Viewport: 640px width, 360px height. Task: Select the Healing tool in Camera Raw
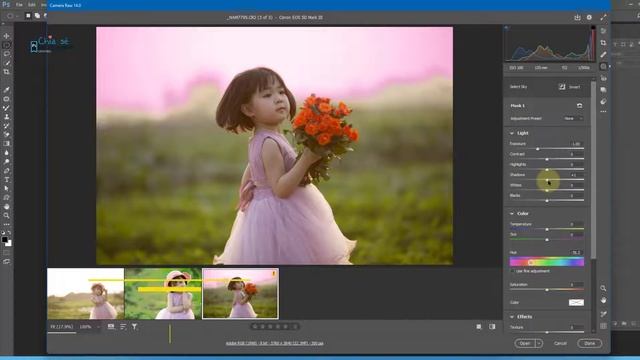(604, 55)
